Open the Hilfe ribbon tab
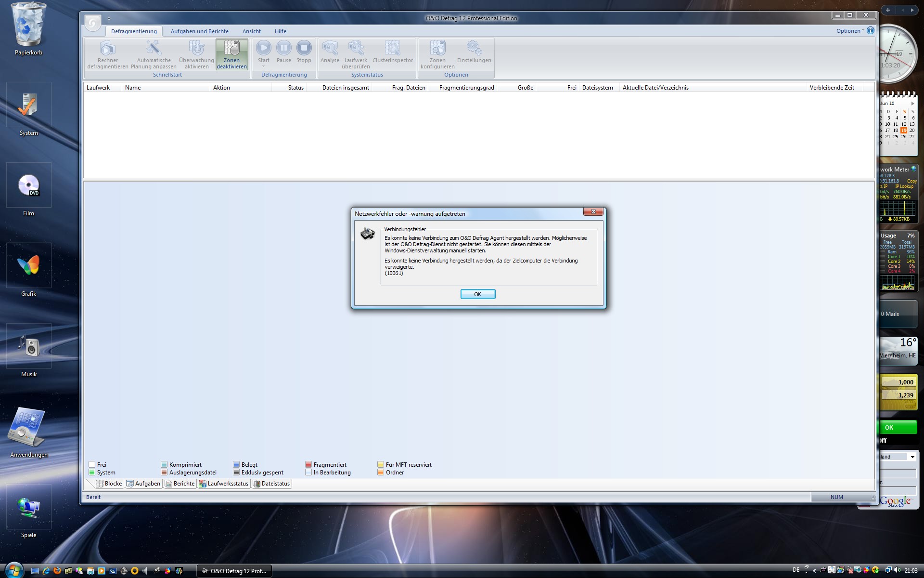The width and height of the screenshot is (924, 578). [280, 31]
